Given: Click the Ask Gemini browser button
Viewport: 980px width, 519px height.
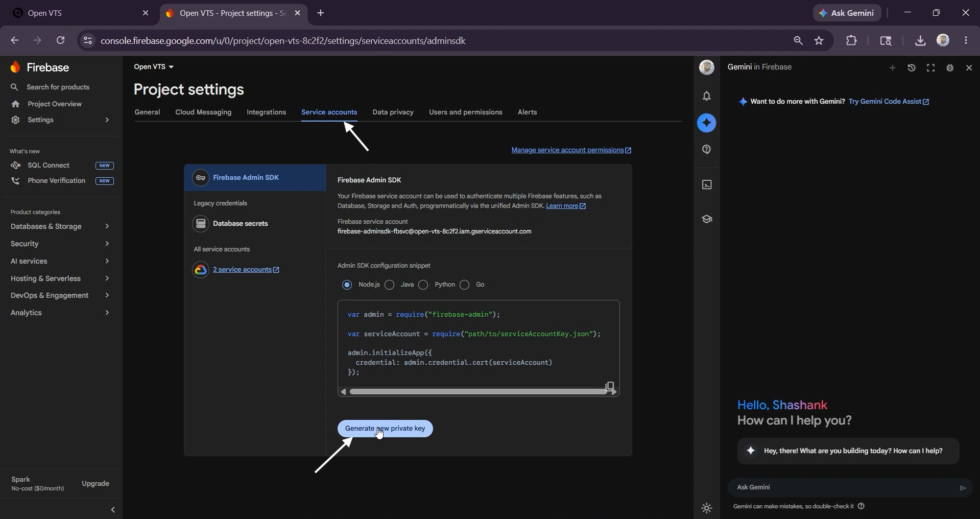Looking at the screenshot, I should tap(847, 13).
